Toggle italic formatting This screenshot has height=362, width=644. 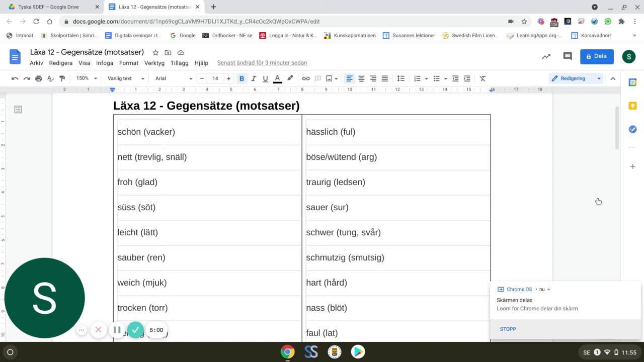[254, 78]
